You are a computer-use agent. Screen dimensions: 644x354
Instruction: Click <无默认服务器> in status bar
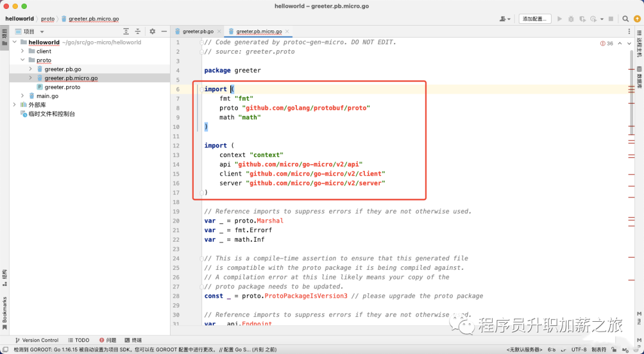point(525,349)
